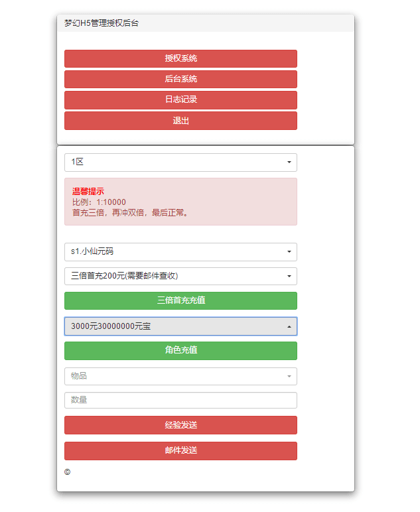Image resolution: width=420 pixels, height=512 pixels.
Task: Go to 后台系统
Action: 180,79
